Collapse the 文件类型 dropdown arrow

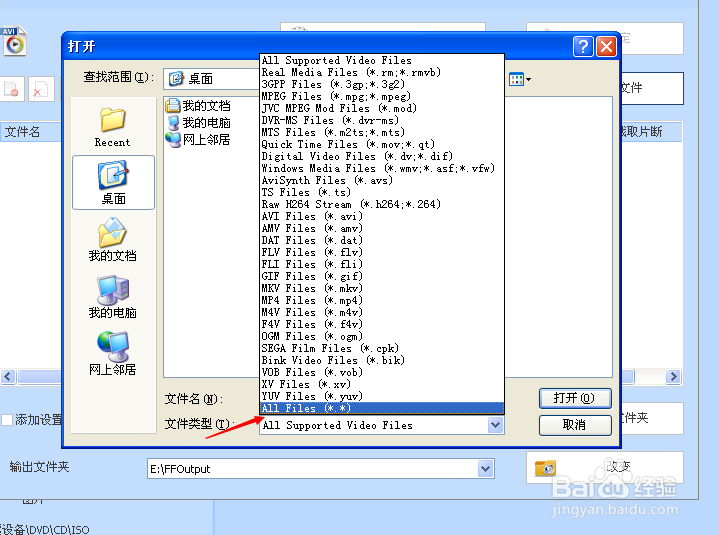tap(495, 425)
